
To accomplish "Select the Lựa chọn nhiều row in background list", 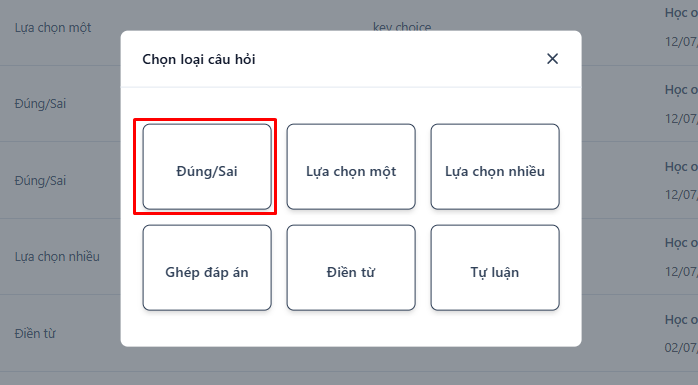I will [x=57, y=256].
